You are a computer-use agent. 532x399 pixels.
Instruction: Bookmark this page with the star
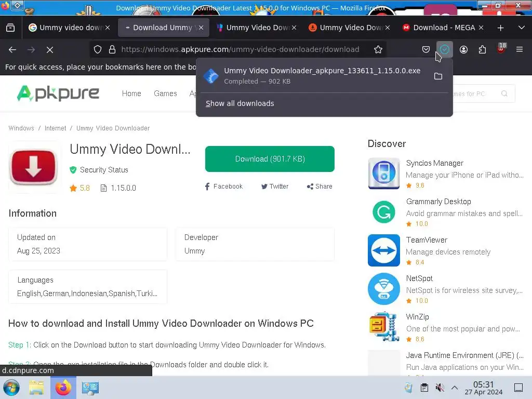click(378, 49)
